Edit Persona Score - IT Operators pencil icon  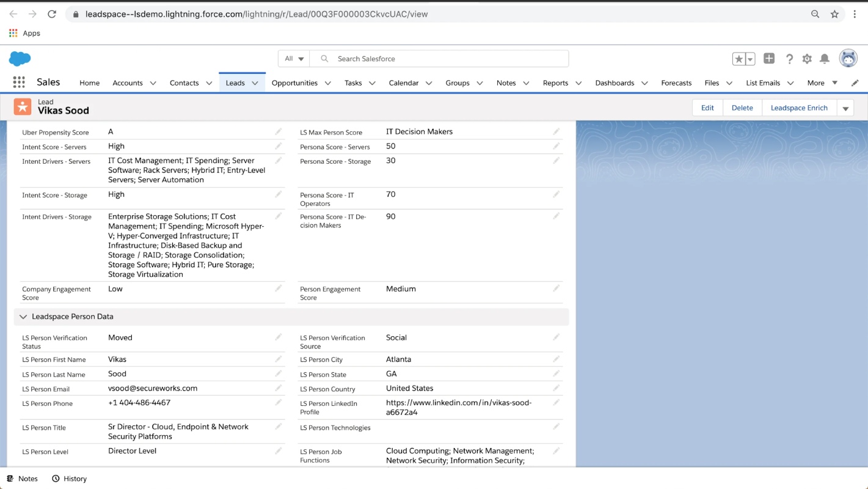(556, 194)
